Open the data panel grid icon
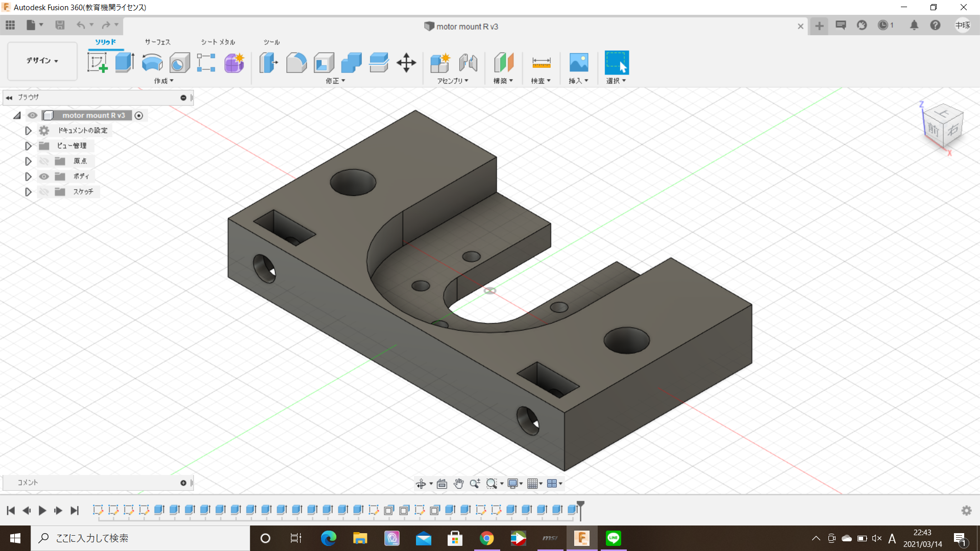Viewport: 980px width, 551px height. (10, 25)
